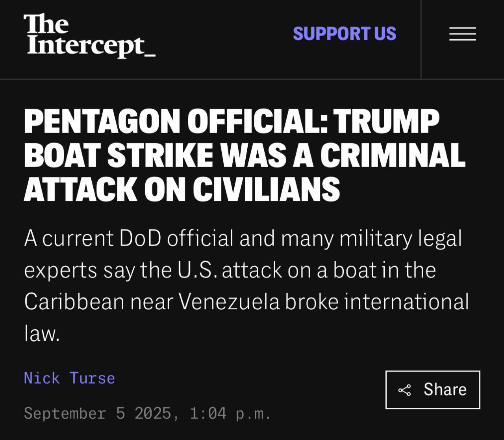504x440 pixels.
Task: Click the "1:04 p.m." publish time
Action: [230, 413]
